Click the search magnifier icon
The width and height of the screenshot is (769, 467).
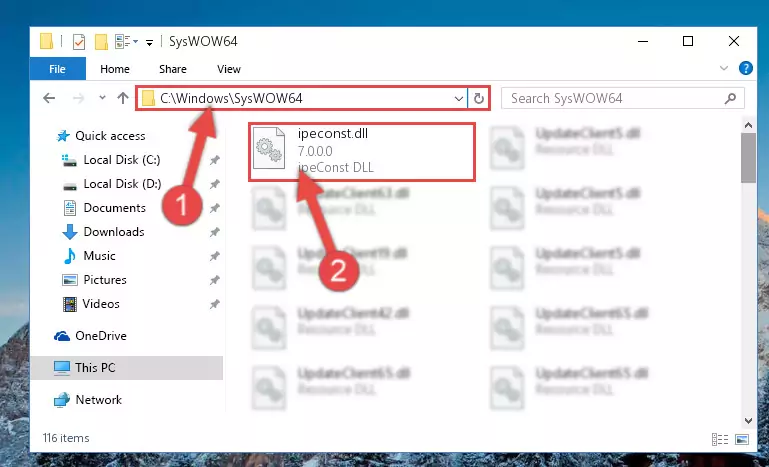[730, 99]
